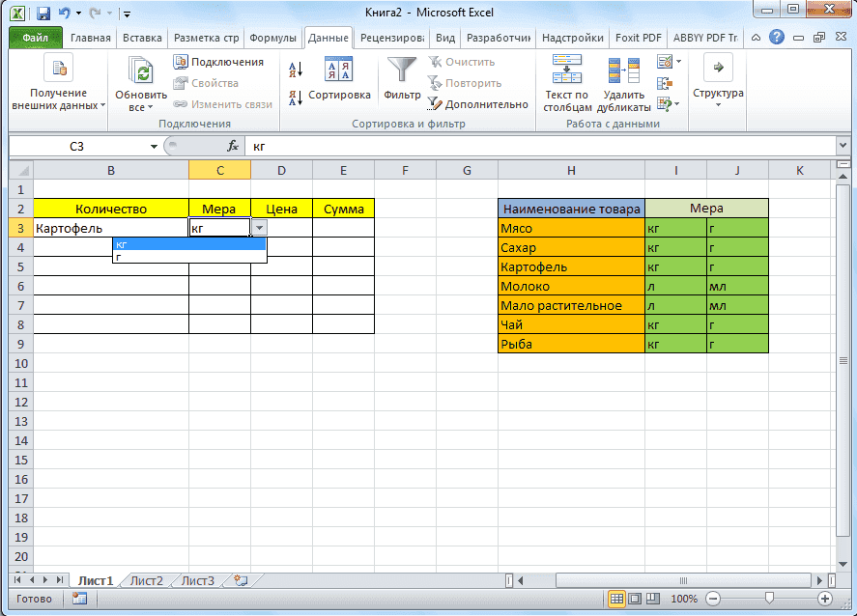857x616 pixels.
Task: Click inside the formula bar
Action: 386,146
